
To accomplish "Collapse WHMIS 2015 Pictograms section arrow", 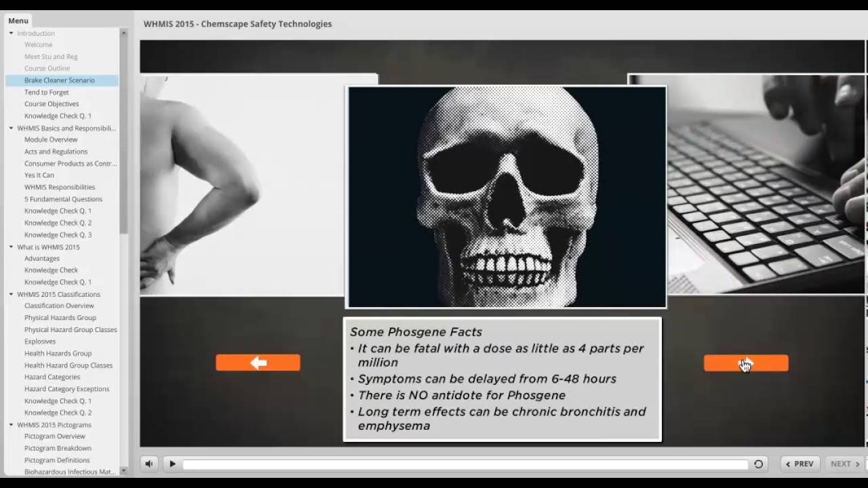I will (x=12, y=425).
